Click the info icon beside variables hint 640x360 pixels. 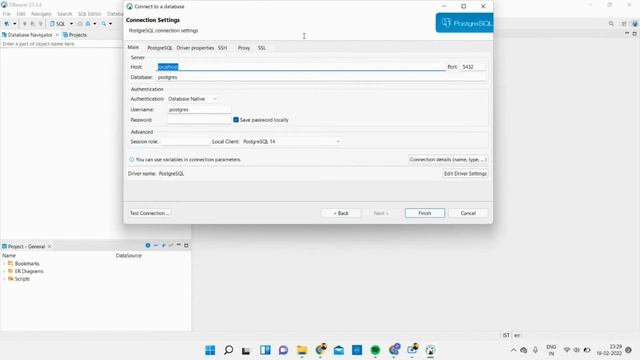pos(131,160)
